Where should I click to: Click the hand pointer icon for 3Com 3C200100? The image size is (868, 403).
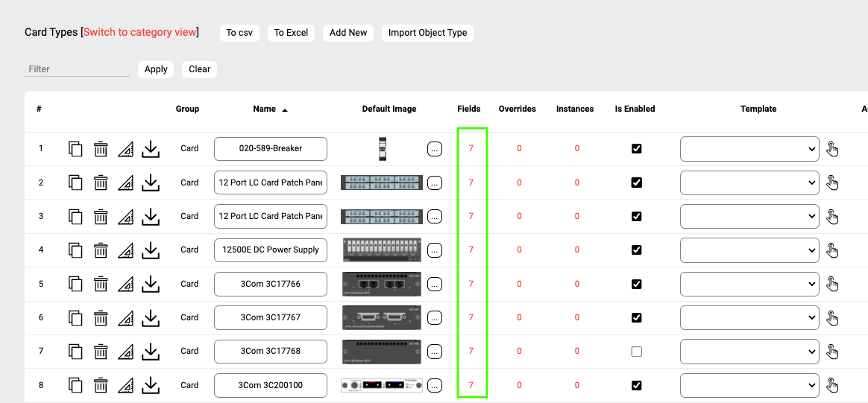pos(832,385)
